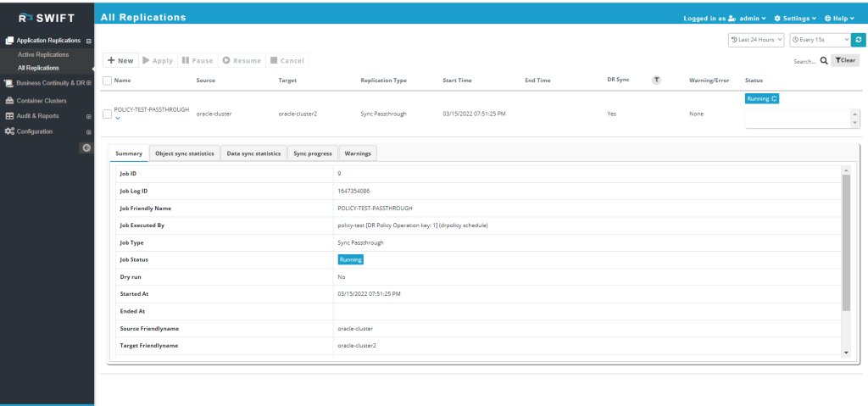Sort by the End Time column header

[x=537, y=81]
